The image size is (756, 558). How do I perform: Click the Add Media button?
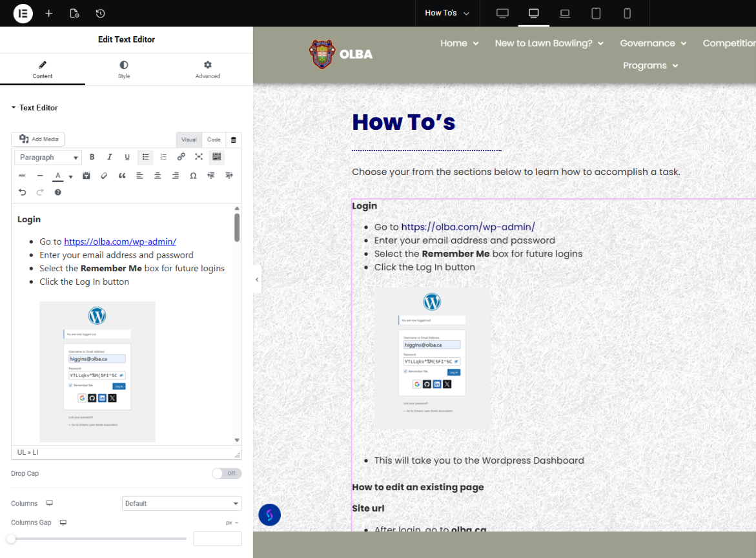coord(38,139)
